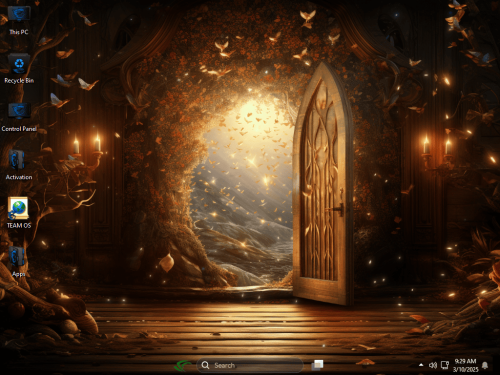The width and height of the screenshot is (500, 375).
Task: Expand the hidden tray icons chevron
Action: 421,365
